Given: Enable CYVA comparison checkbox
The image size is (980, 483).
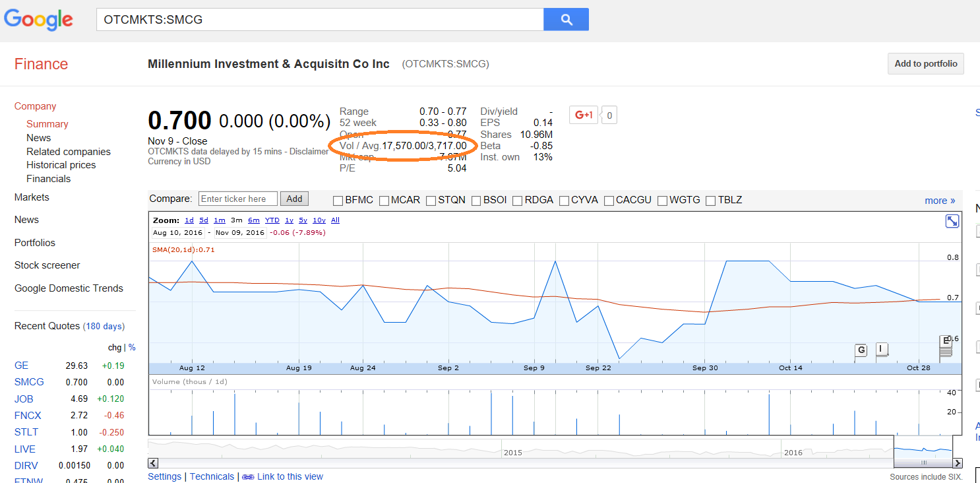Looking at the screenshot, I should click(x=564, y=201).
